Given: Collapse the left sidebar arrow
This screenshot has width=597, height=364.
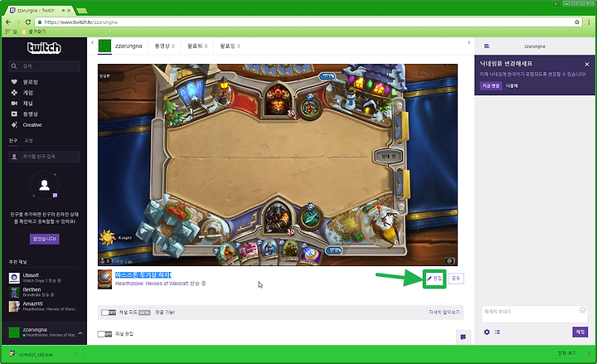Looking at the screenshot, I should pyautogui.click(x=92, y=42).
